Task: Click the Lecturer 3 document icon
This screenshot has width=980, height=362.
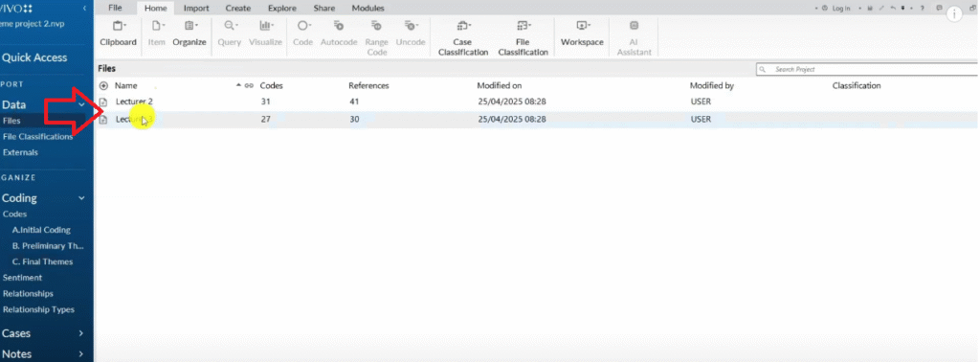Action: (x=103, y=120)
